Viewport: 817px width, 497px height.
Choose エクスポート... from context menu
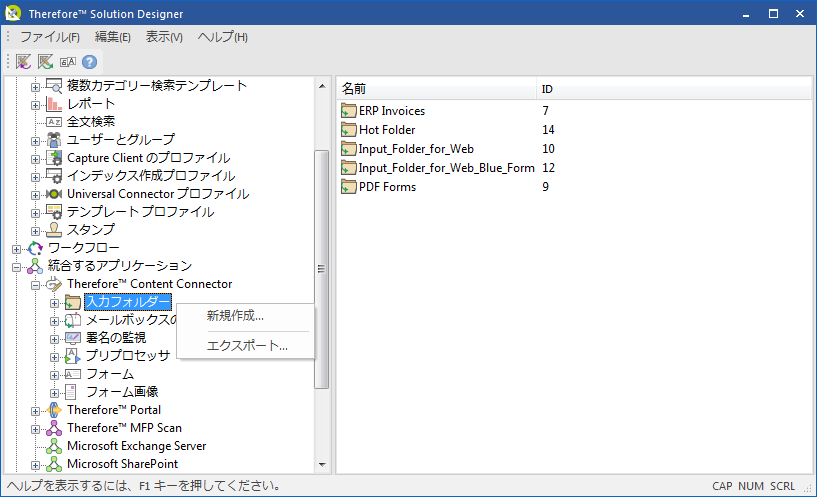click(x=246, y=345)
